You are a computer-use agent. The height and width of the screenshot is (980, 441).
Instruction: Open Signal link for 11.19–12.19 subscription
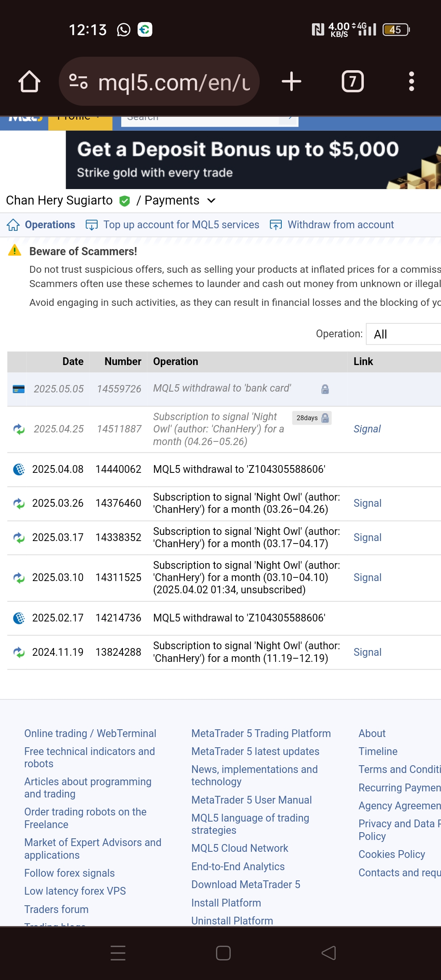pyautogui.click(x=367, y=652)
